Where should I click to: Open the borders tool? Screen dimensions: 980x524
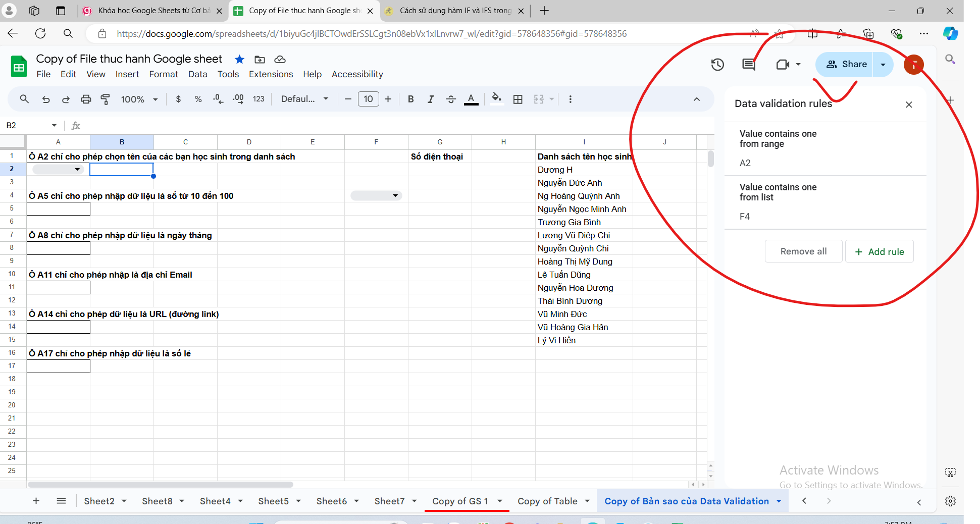click(518, 99)
